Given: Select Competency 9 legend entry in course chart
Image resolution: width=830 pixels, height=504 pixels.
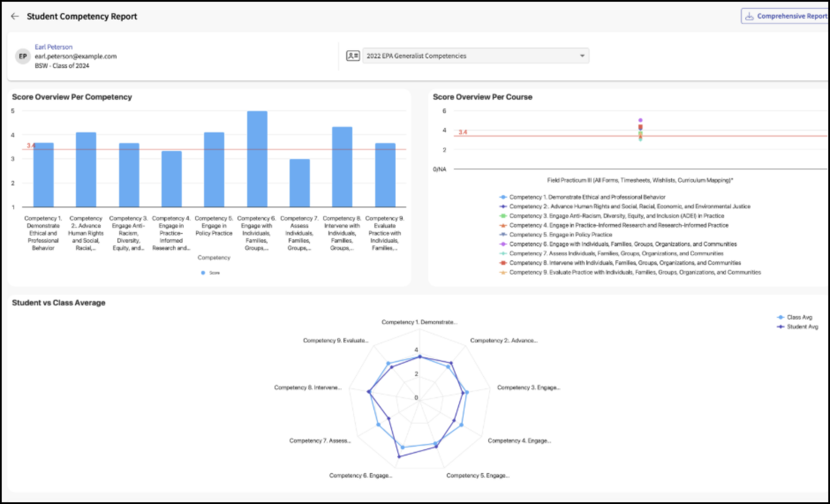Looking at the screenshot, I should click(630, 272).
